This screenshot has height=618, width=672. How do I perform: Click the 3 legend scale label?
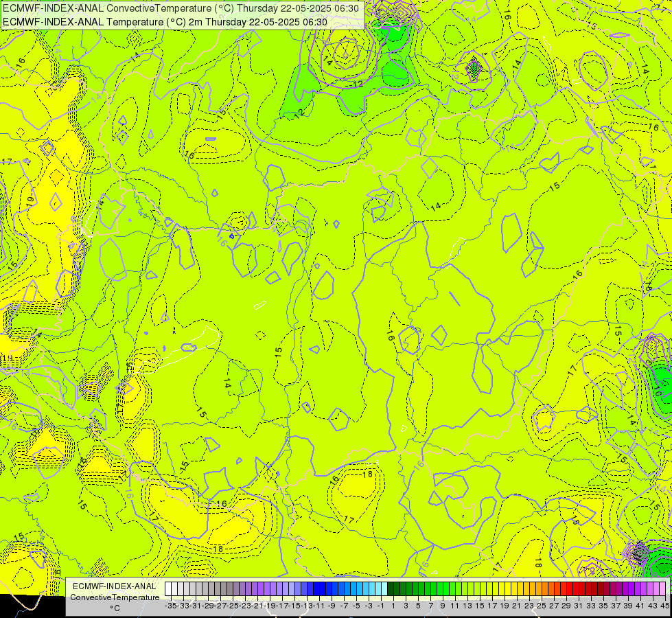[x=406, y=606]
